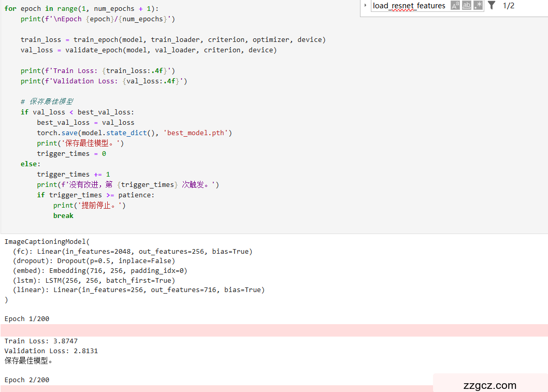Click the ImageCaptioningModel output header
The height and width of the screenshot is (392, 548).
[x=47, y=242]
